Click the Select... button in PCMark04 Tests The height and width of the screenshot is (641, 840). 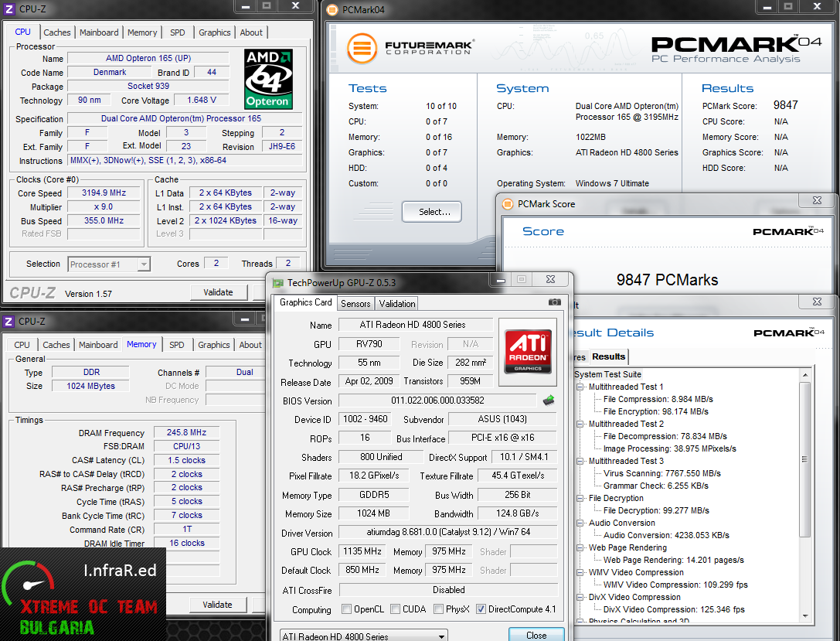click(432, 212)
